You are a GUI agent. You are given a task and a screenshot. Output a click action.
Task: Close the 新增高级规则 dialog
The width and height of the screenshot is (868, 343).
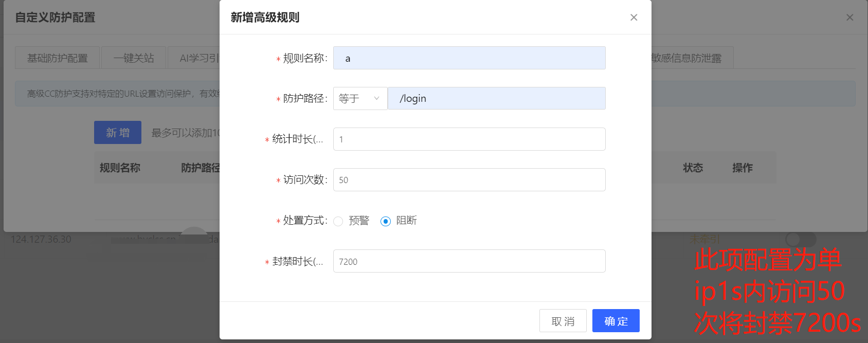point(634,17)
